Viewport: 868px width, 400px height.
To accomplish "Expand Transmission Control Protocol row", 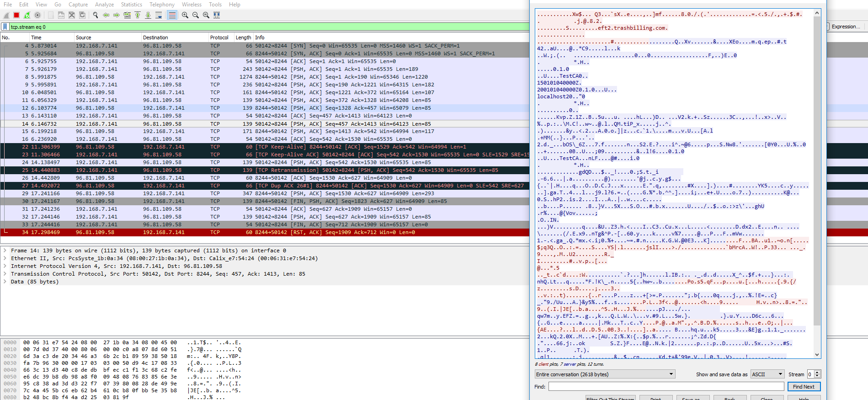I will 5,274.
